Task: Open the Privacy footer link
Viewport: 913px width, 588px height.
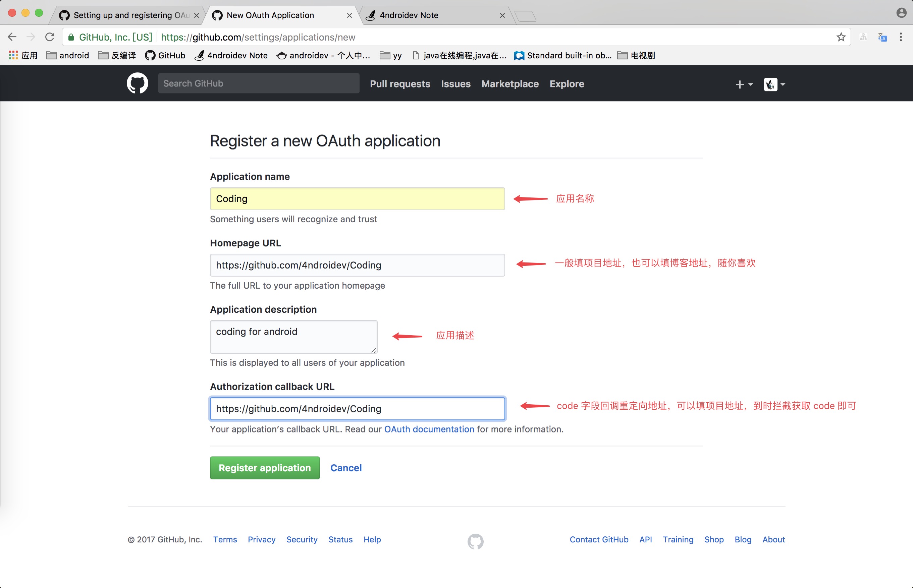Action: pyautogui.click(x=262, y=539)
